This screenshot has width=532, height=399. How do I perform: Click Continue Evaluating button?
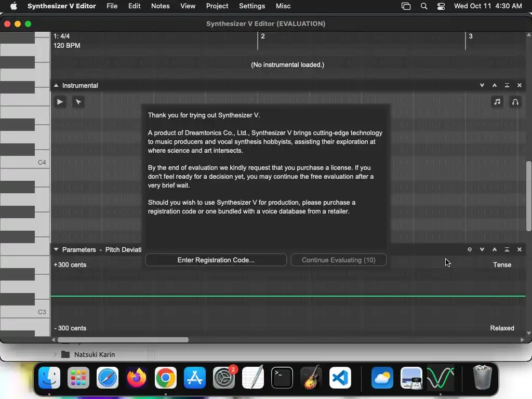click(339, 260)
